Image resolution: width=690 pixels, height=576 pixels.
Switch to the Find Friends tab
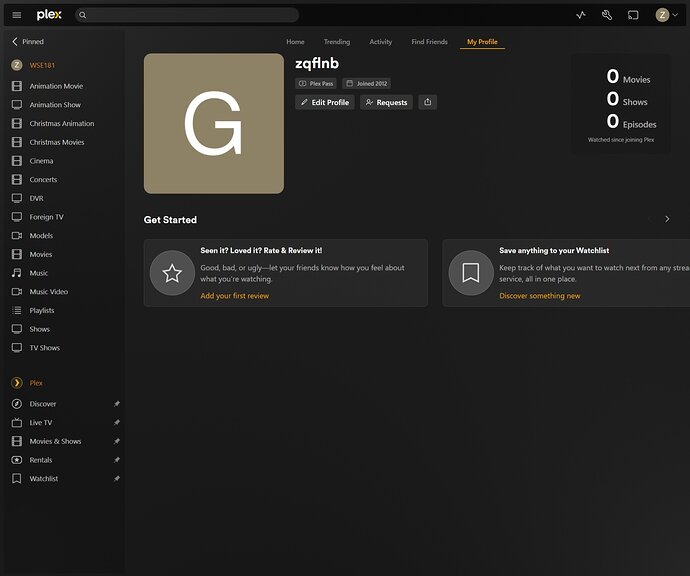pyautogui.click(x=429, y=42)
